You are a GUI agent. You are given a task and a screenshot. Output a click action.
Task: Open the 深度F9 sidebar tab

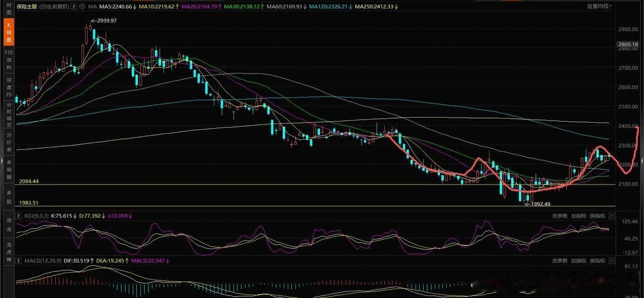[x=9, y=87]
